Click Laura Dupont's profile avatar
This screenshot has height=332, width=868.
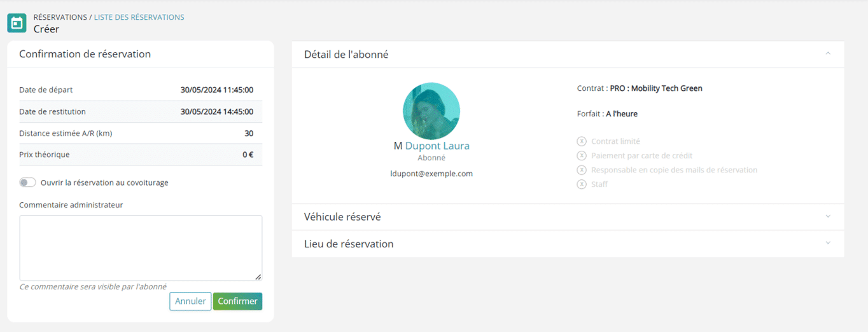(x=431, y=111)
